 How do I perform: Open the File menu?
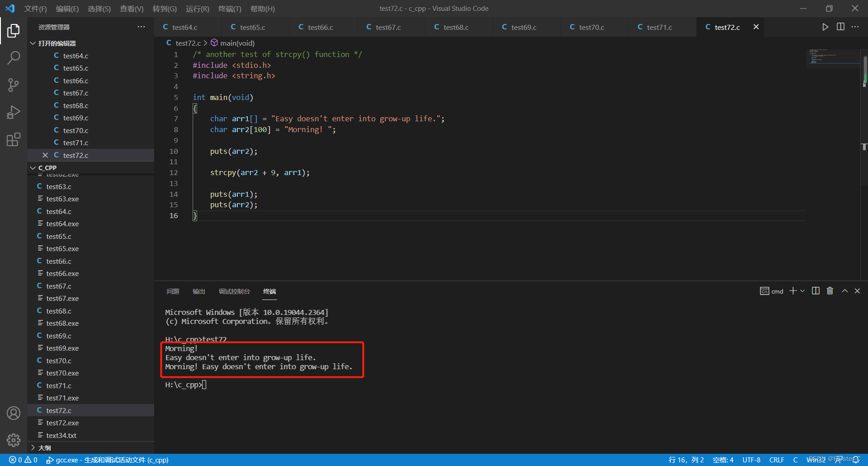[35, 9]
